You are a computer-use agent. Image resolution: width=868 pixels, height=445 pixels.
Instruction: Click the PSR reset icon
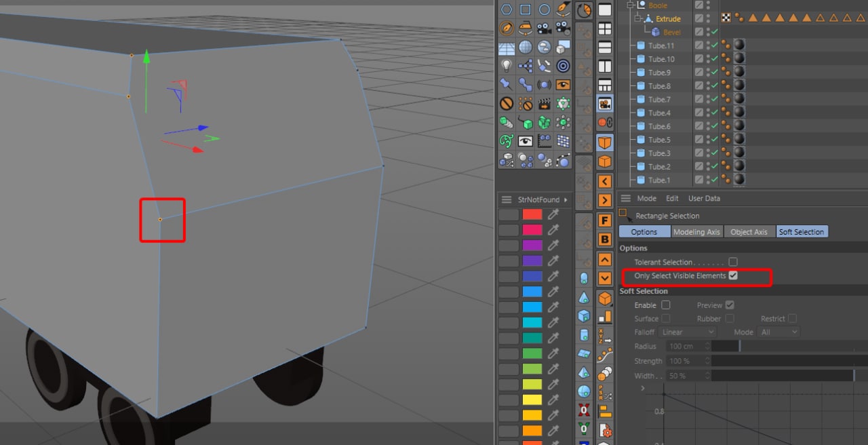click(x=605, y=393)
